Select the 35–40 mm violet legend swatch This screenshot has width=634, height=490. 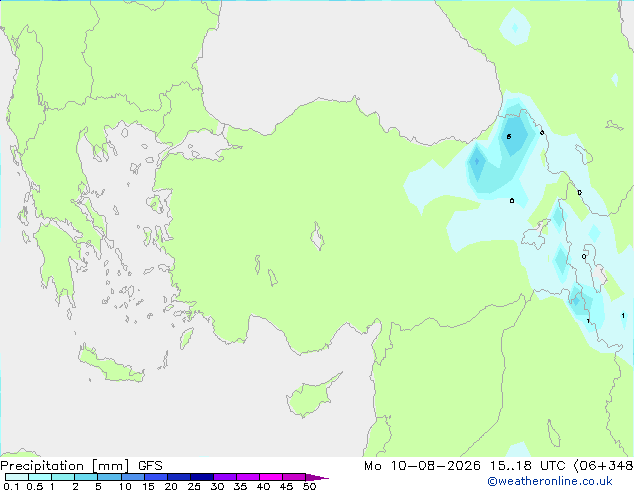coord(247,477)
